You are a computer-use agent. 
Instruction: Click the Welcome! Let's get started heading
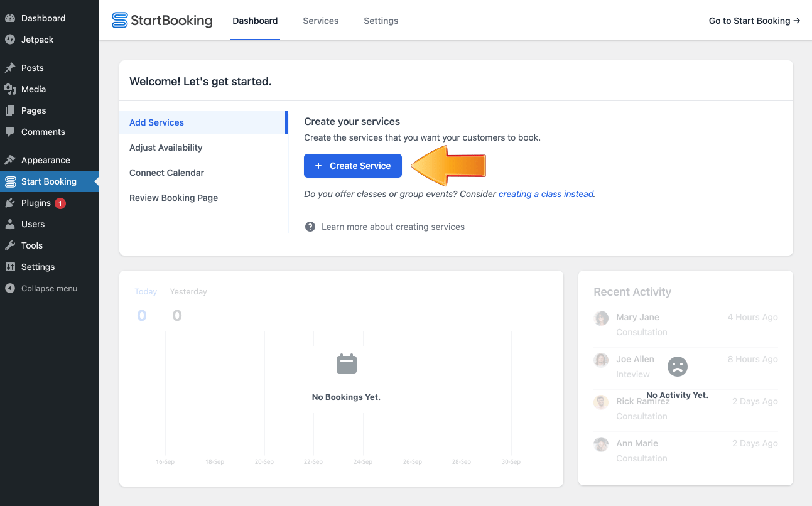point(200,82)
